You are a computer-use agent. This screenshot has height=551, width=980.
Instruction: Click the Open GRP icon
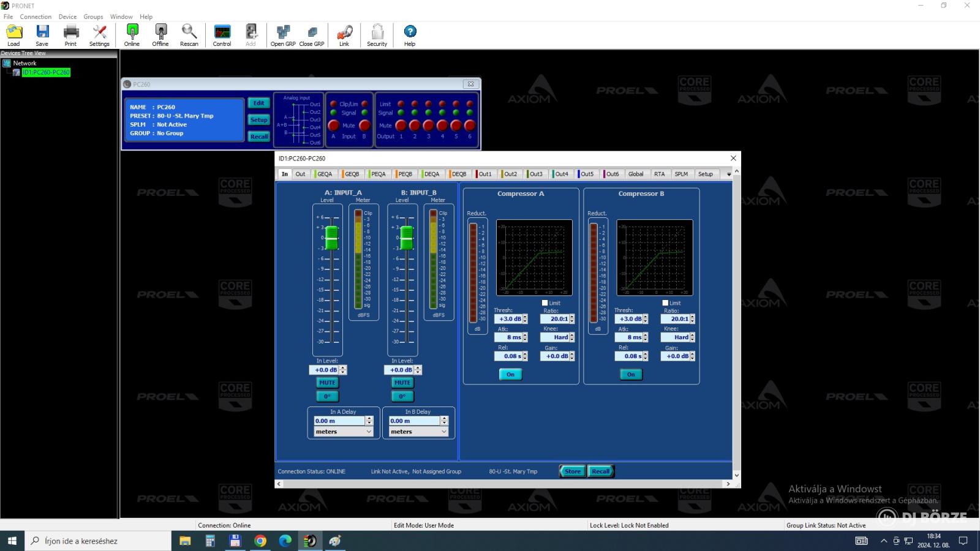click(283, 32)
